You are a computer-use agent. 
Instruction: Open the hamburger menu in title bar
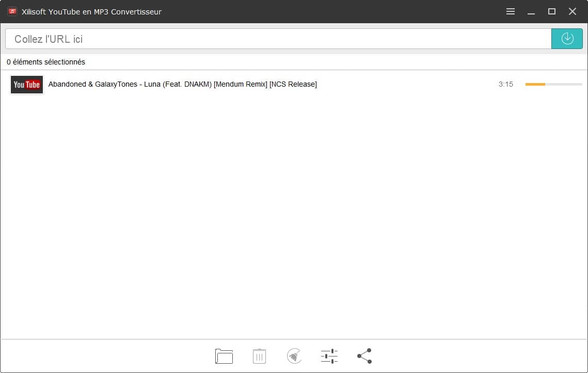click(x=510, y=11)
